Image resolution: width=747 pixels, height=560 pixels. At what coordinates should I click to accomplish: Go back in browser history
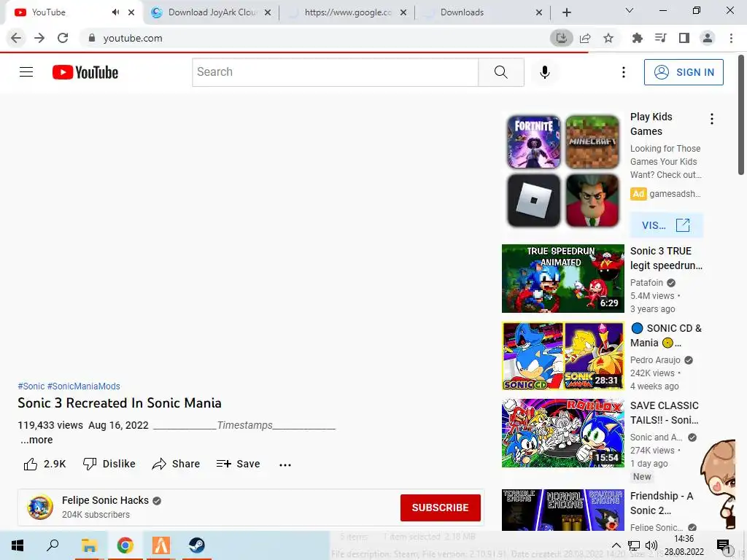coord(16,38)
